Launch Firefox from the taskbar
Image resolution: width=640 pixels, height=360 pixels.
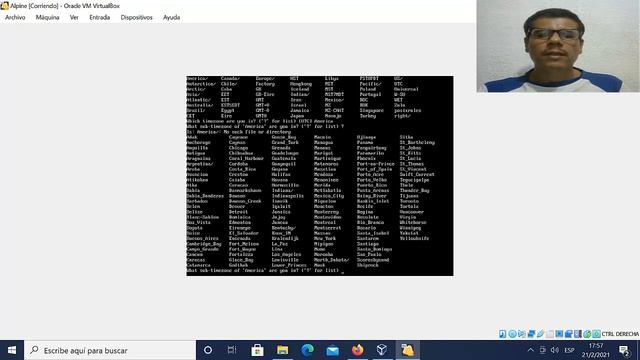coord(357,350)
